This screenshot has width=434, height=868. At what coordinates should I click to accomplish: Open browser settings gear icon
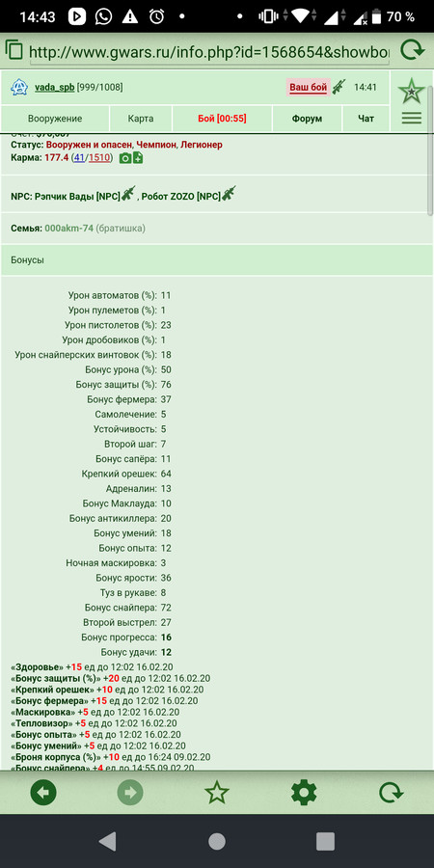(x=304, y=794)
